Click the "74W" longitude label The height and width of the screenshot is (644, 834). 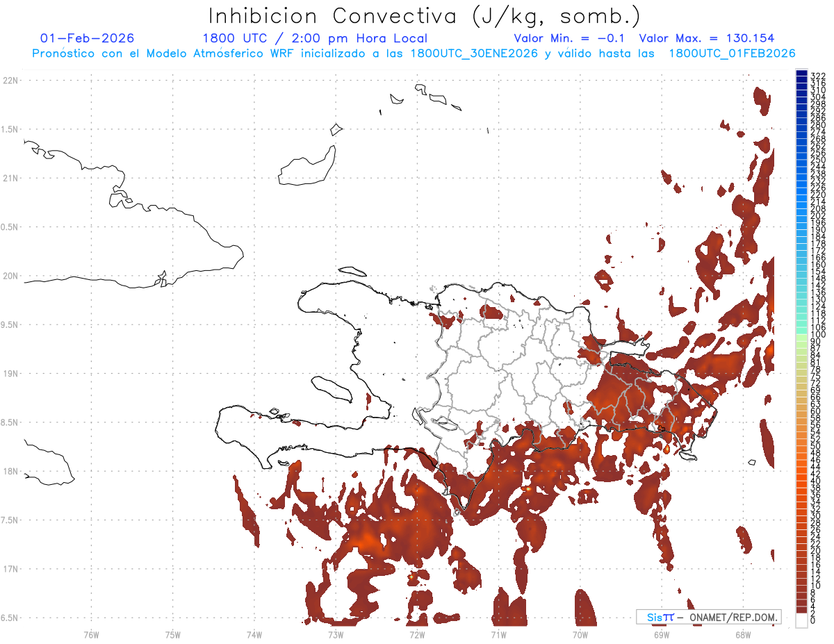click(x=254, y=634)
